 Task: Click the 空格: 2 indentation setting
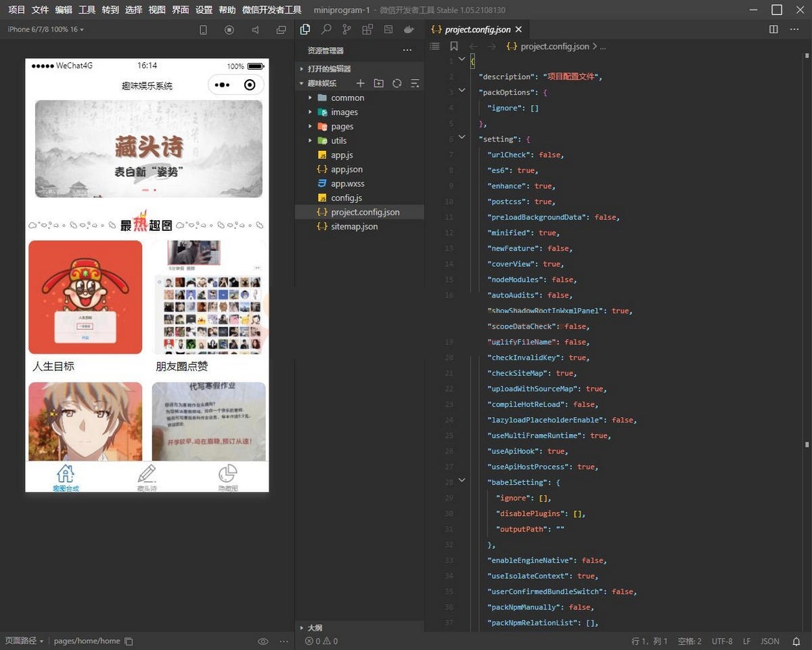[x=690, y=641]
